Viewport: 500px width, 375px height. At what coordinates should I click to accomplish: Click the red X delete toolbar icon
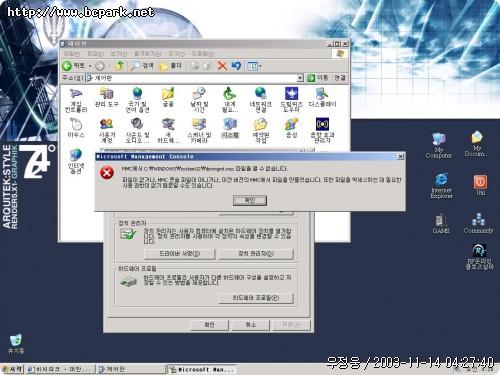coord(222,66)
